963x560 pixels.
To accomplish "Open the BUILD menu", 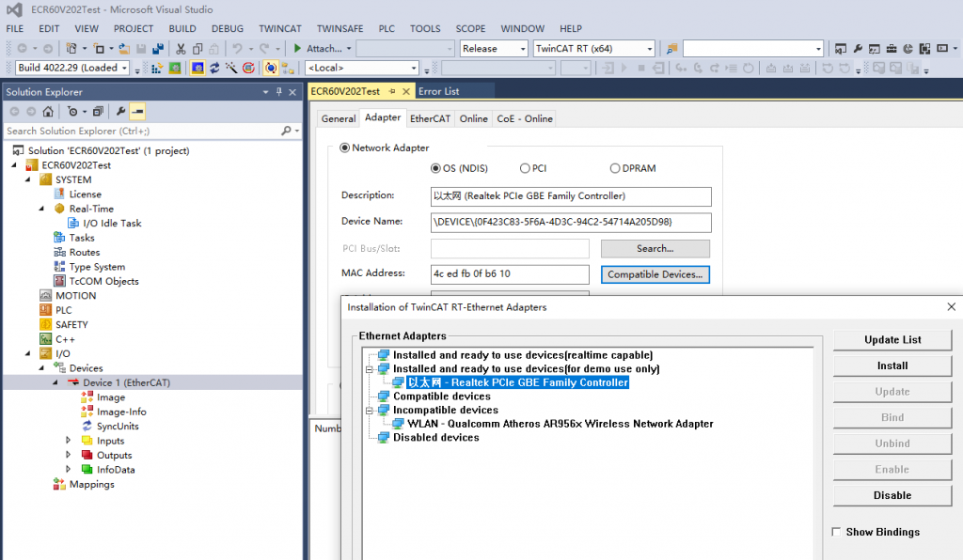I will pyautogui.click(x=182, y=29).
